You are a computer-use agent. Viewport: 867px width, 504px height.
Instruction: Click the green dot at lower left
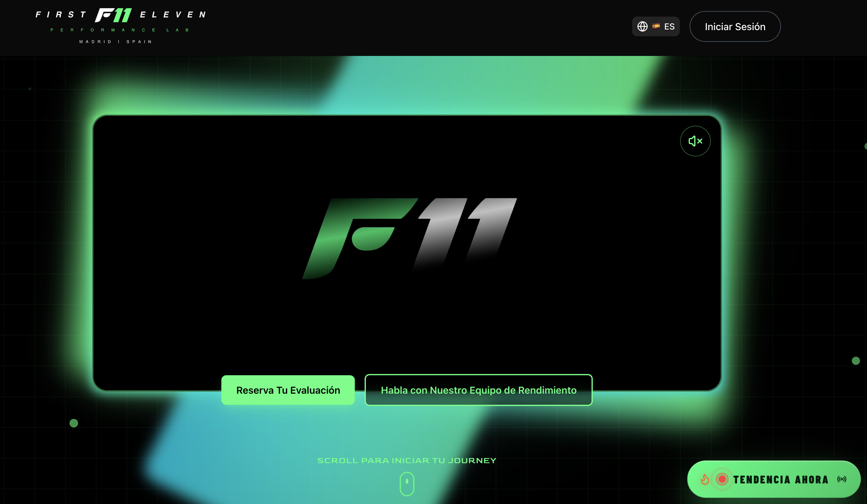[73, 423]
